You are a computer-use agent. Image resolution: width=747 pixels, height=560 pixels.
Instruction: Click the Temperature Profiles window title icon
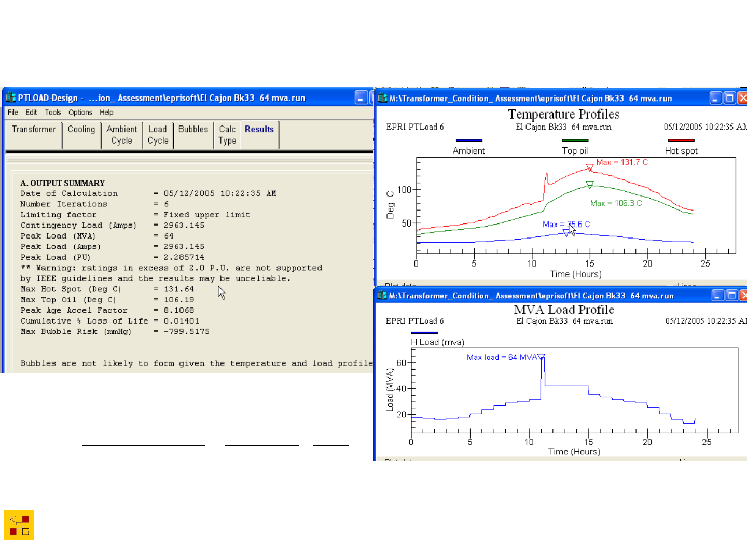(x=382, y=98)
